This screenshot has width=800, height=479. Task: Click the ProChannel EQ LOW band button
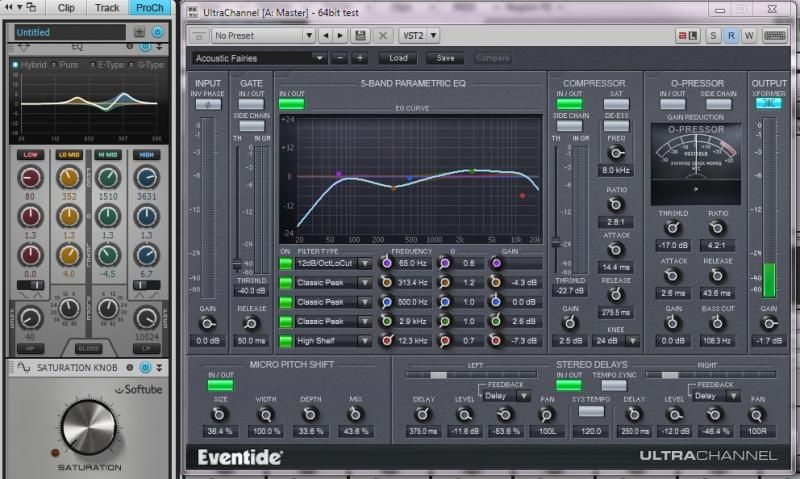pos(31,155)
